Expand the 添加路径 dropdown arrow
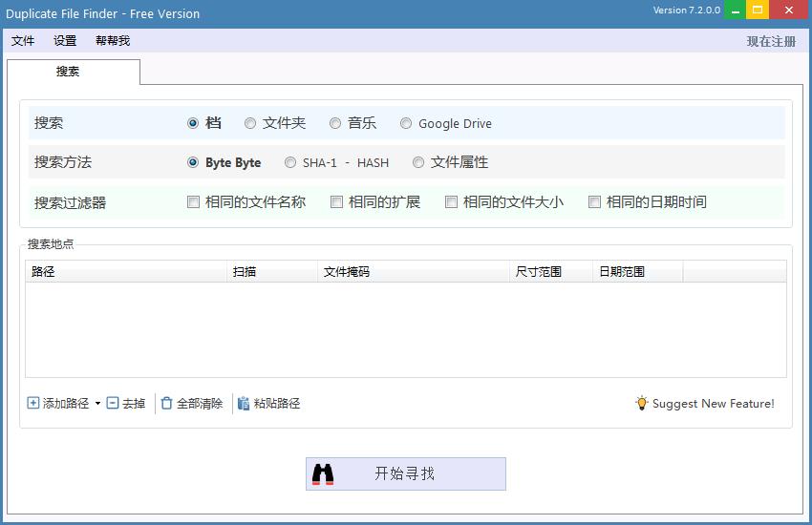812x525 pixels. click(x=97, y=404)
